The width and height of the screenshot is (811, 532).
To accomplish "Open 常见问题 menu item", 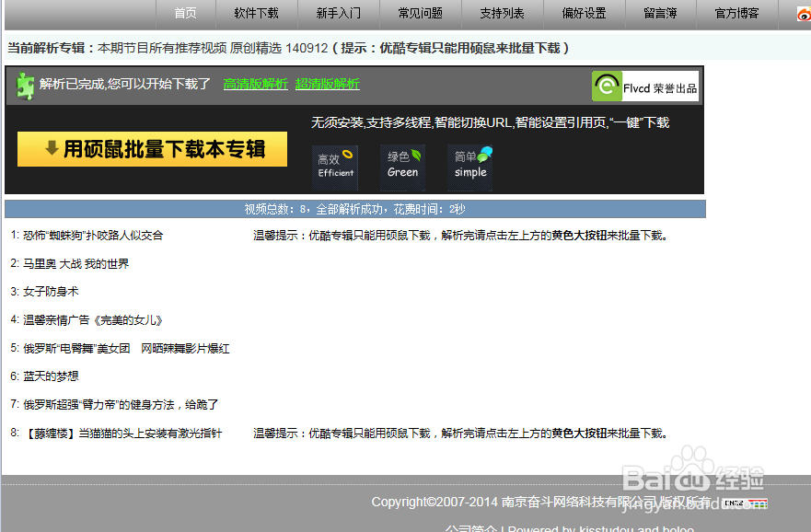I will point(420,14).
